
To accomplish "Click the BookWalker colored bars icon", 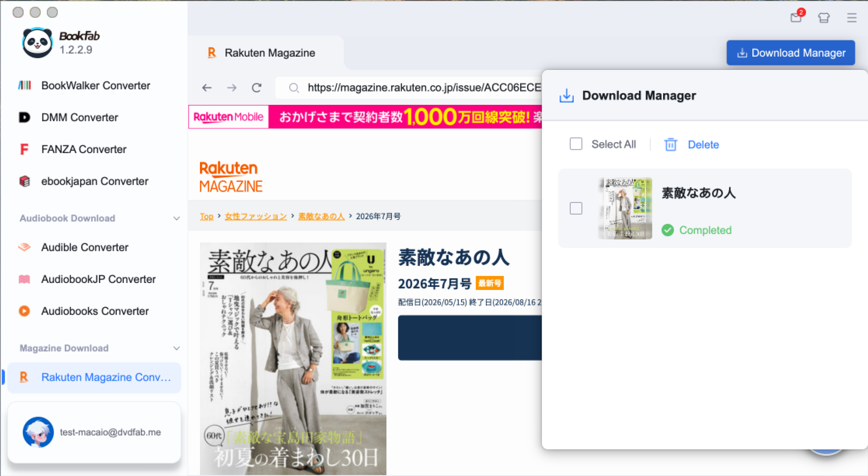I will [x=25, y=85].
